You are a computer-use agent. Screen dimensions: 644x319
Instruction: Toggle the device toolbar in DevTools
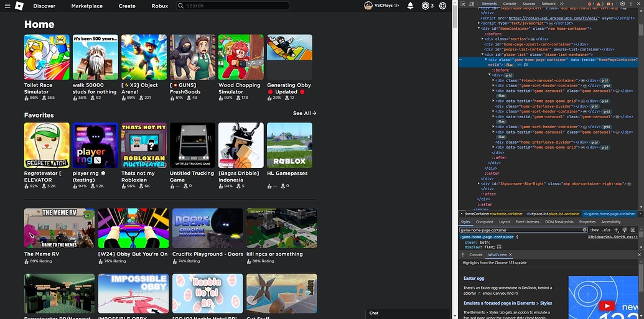coord(472,4)
